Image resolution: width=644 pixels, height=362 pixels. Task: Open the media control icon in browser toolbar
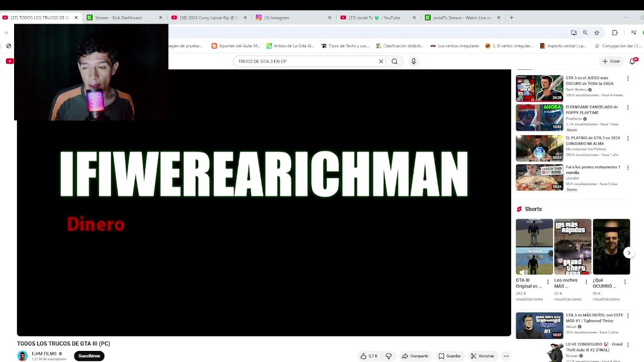(634, 33)
